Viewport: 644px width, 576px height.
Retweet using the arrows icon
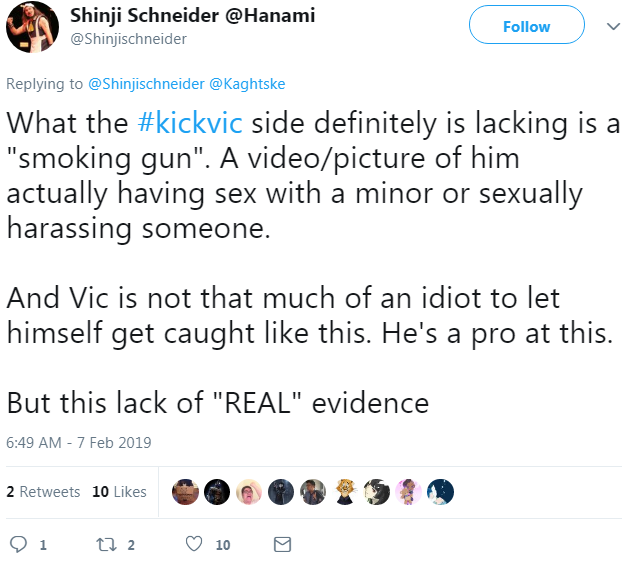click(106, 545)
